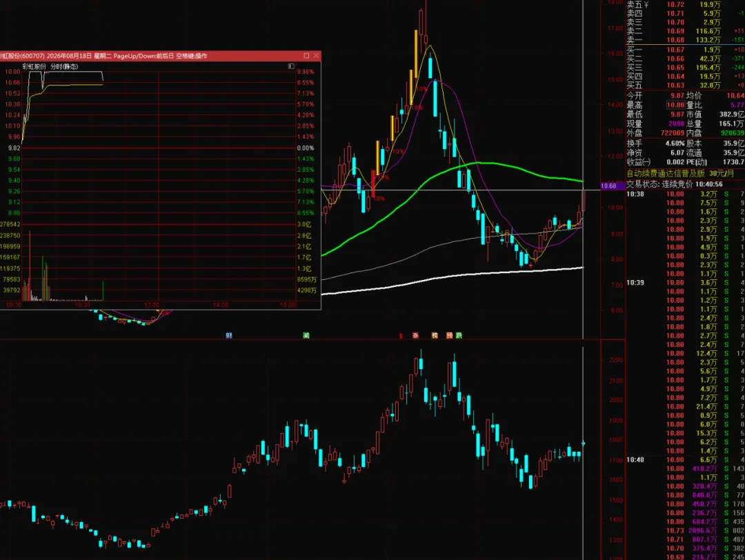Click the blue 财 event marker

[x=229, y=335]
